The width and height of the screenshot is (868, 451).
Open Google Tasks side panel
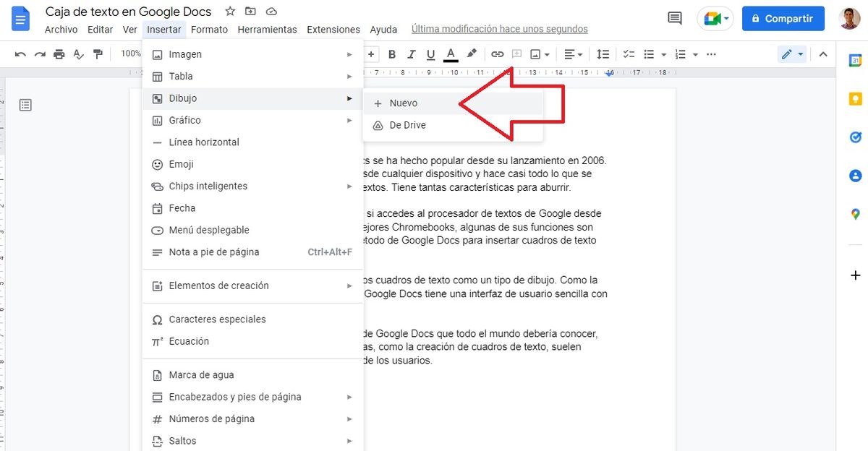tap(855, 137)
